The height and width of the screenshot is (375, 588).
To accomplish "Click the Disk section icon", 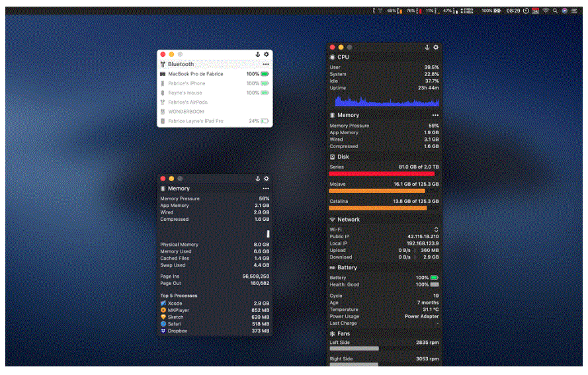I will coord(332,157).
